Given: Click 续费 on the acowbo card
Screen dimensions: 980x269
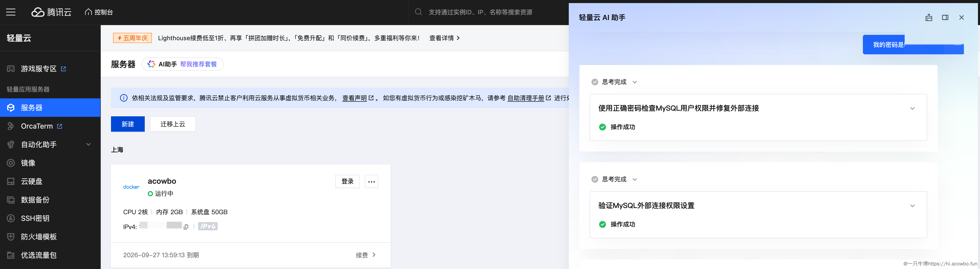Looking at the screenshot, I should coord(366,255).
